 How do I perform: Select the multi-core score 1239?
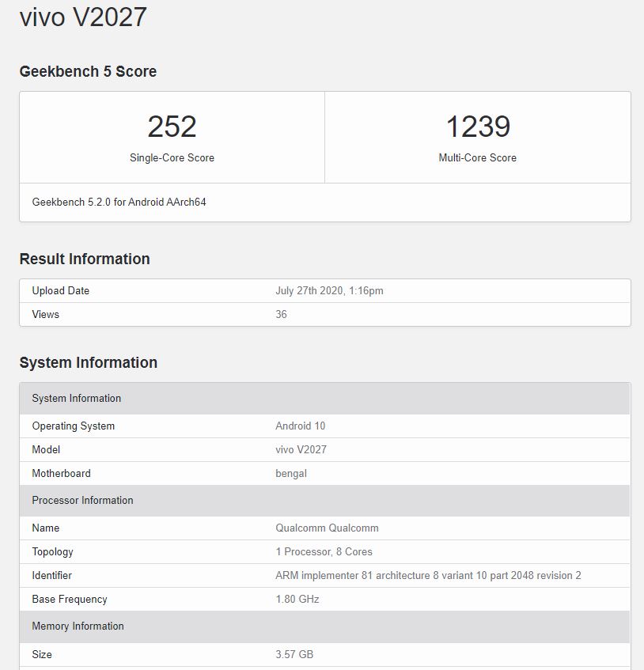click(x=478, y=127)
